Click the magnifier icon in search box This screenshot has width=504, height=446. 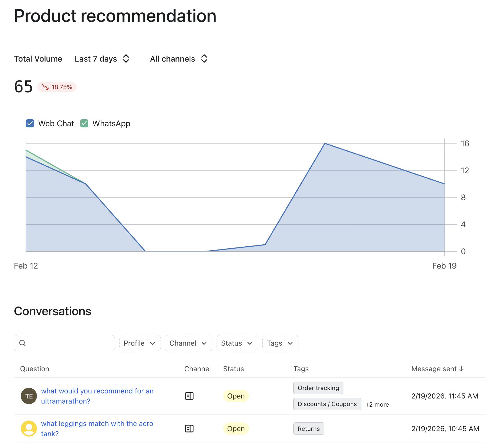click(x=22, y=343)
